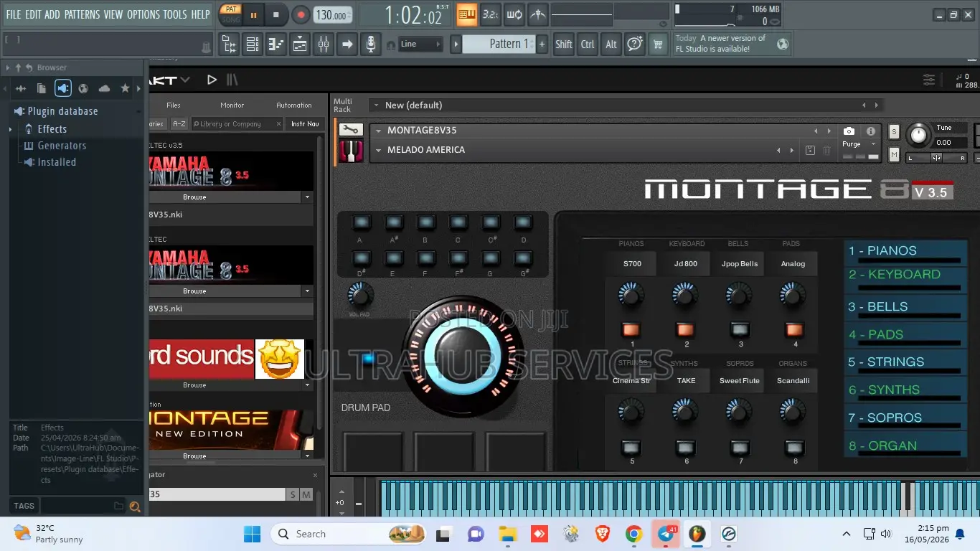Toggle the Solo S button in Kontakt
Screen dimensions: 980x551
click(x=894, y=132)
